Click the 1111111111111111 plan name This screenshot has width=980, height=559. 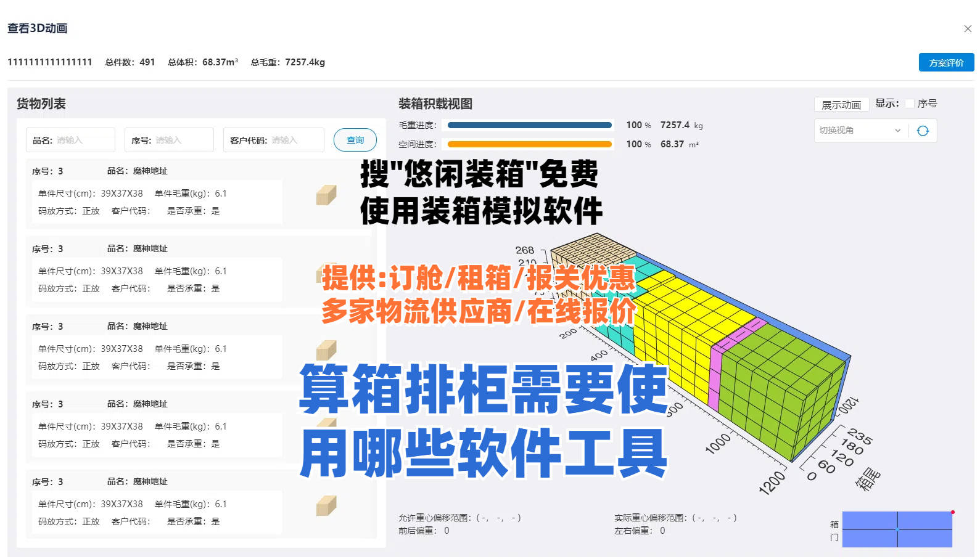click(x=50, y=62)
